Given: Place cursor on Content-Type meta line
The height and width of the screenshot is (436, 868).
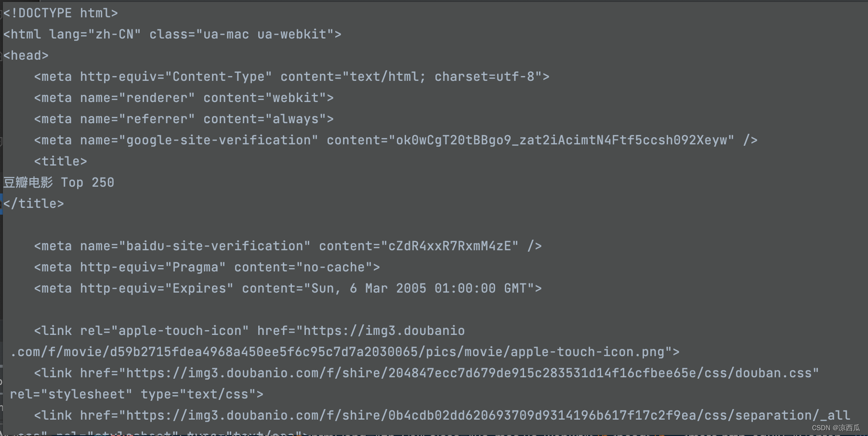Looking at the screenshot, I should (291, 77).
